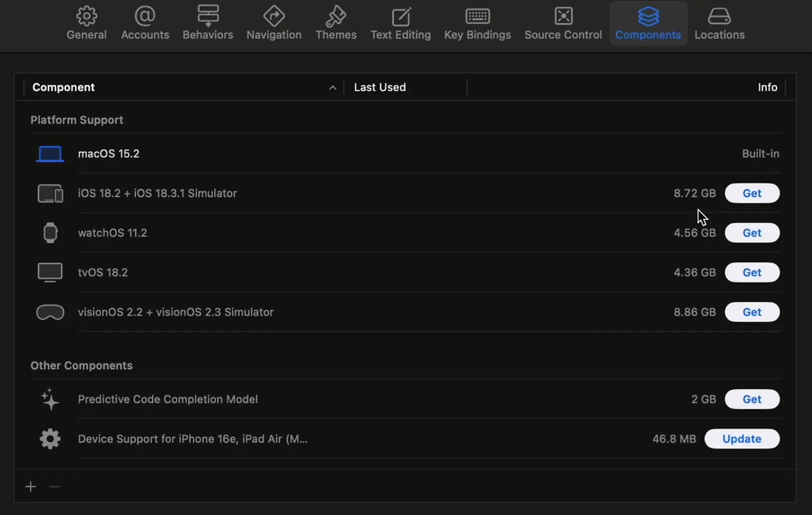Open the Behaviors settings icon
Screen dimensions: 812x515
click(x=207, y=15)
